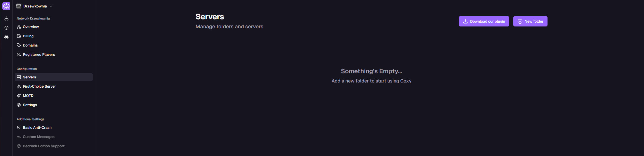This screenshot has height=156, width=644.
Task: Open the Registered Players section
Action: pos(39,54)
